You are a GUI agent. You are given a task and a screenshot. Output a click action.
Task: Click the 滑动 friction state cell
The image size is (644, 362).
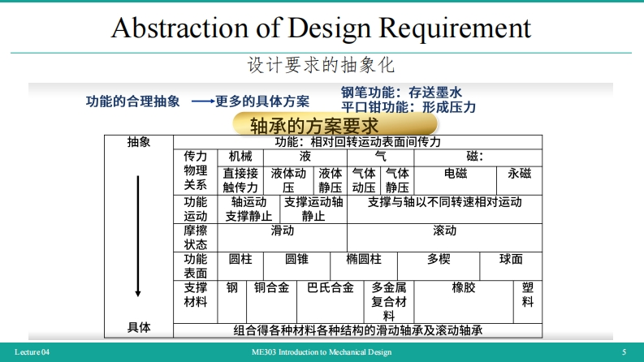282,231
